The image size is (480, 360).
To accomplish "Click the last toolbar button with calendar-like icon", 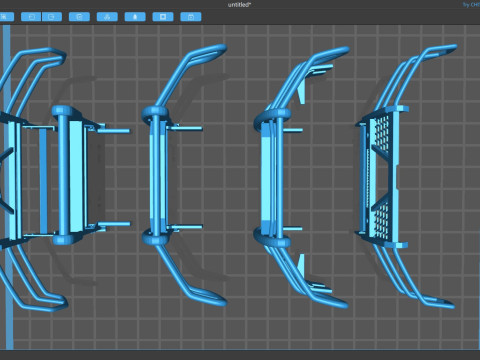I will pos(191,17).
